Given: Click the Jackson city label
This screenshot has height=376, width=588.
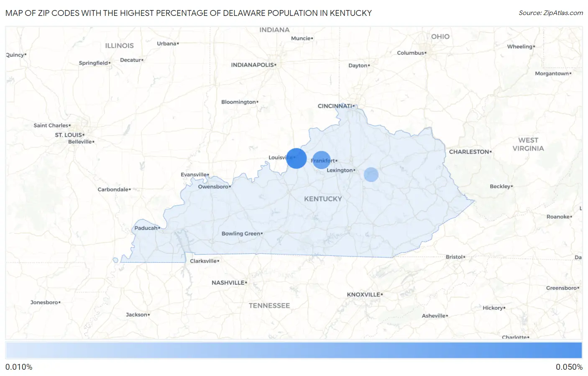Looking at the screenshot, I should point(137,315).
